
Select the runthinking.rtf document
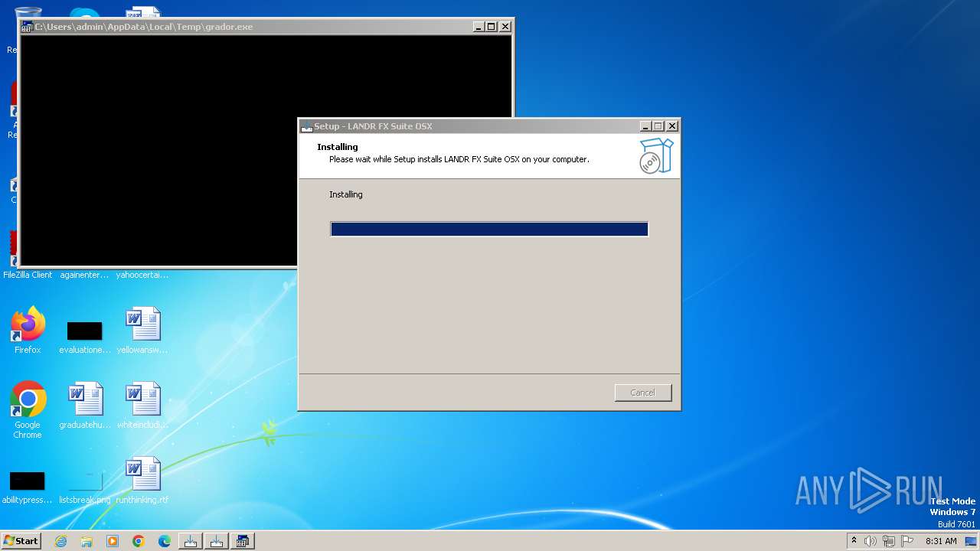[142, 481]
